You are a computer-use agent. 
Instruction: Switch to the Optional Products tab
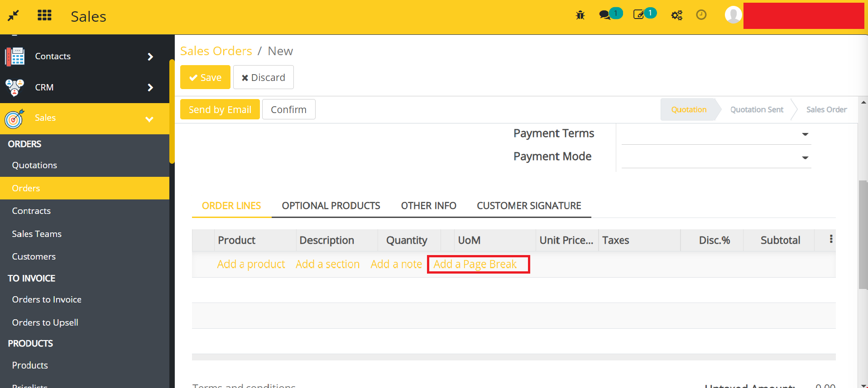pos(331,206)
